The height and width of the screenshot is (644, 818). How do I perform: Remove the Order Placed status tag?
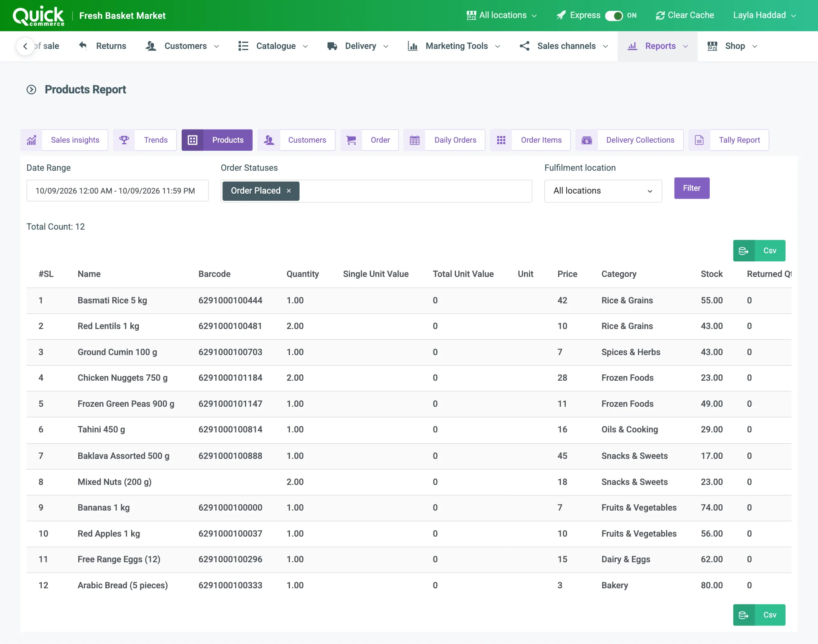coord(289,191)
